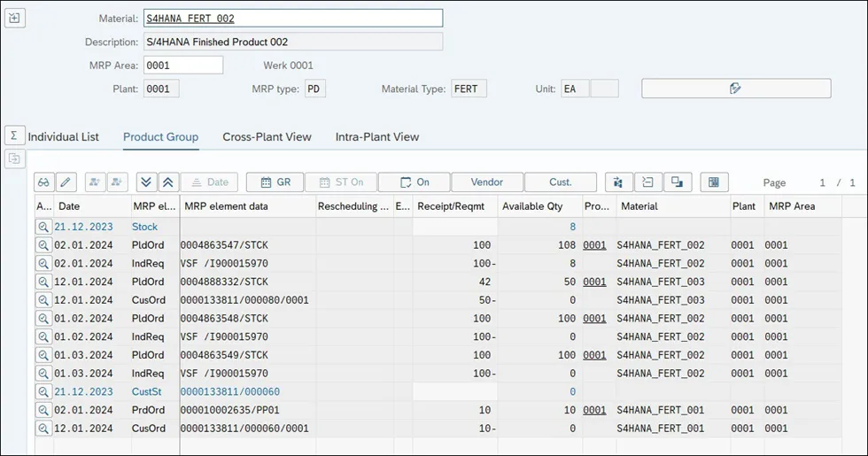Click the Vendor button
The image size is (868, 456).
(487, 182)
